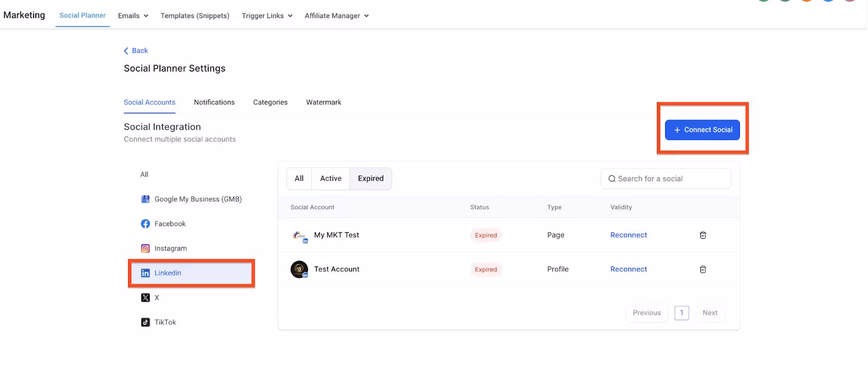
Task: Open Templates (Snippets) menu item
Action: [x=195, y=16]
